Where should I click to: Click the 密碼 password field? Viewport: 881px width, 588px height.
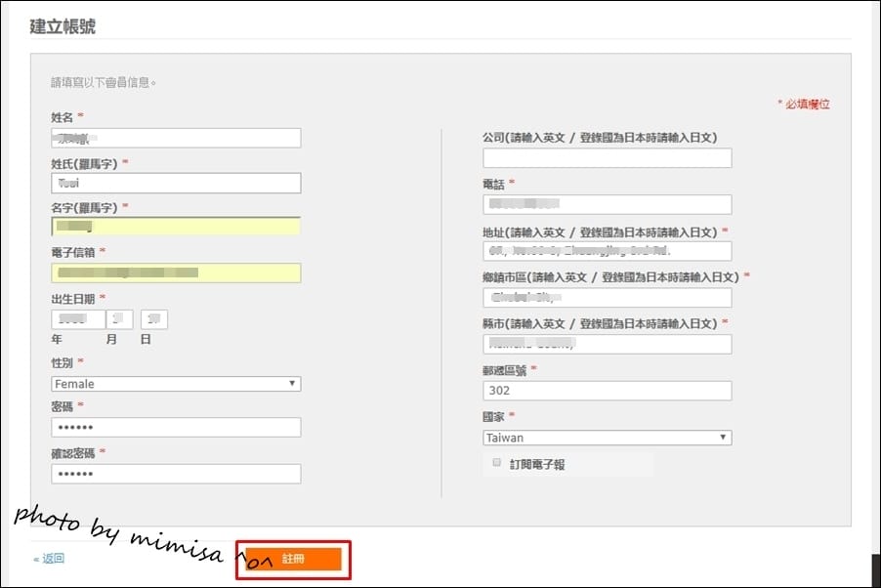[x=176, y=426]
